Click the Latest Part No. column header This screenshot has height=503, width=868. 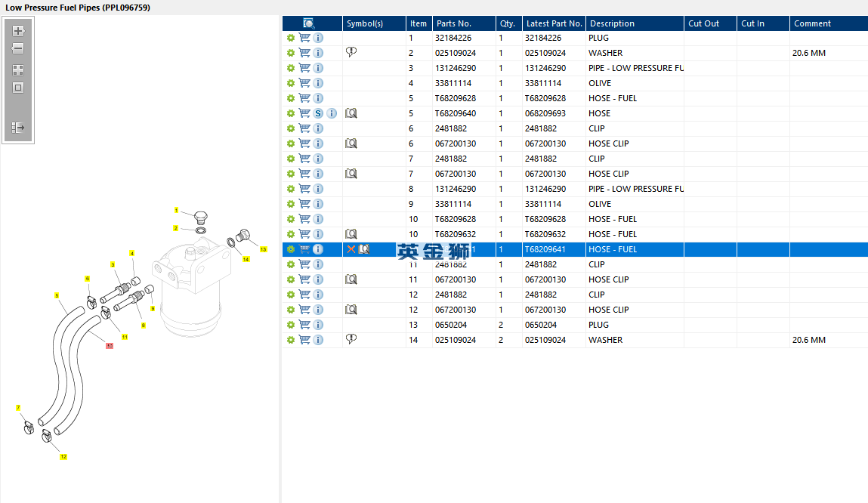[554, 23]
